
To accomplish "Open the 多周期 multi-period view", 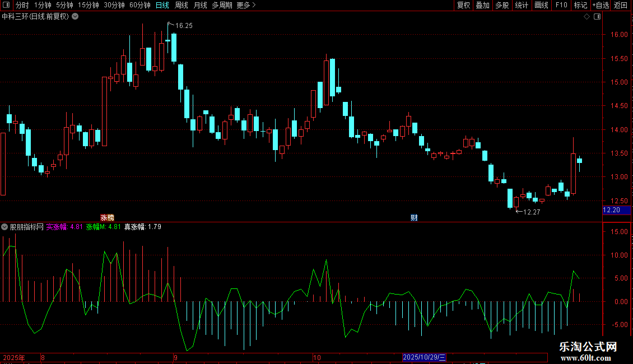I will click(222, 5).
